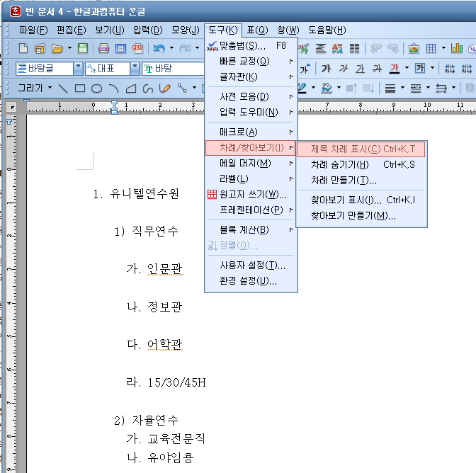This screenshot has height=473, width=476.
Task: Insert a picture using the picture icon
Action: click(414, 49)
